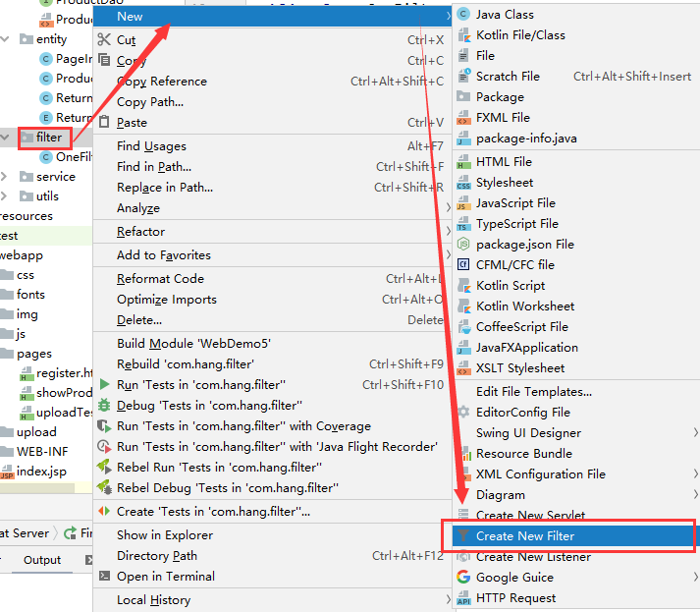Open the XML Configuration File submenu arrow
The image size is (700, 612).
[x=695, y=473]
